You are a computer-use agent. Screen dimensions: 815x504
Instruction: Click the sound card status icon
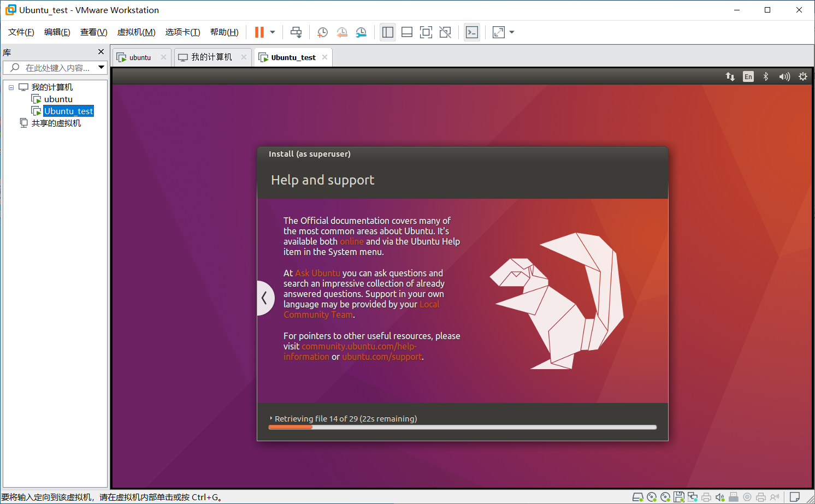[x=720, y=497]
